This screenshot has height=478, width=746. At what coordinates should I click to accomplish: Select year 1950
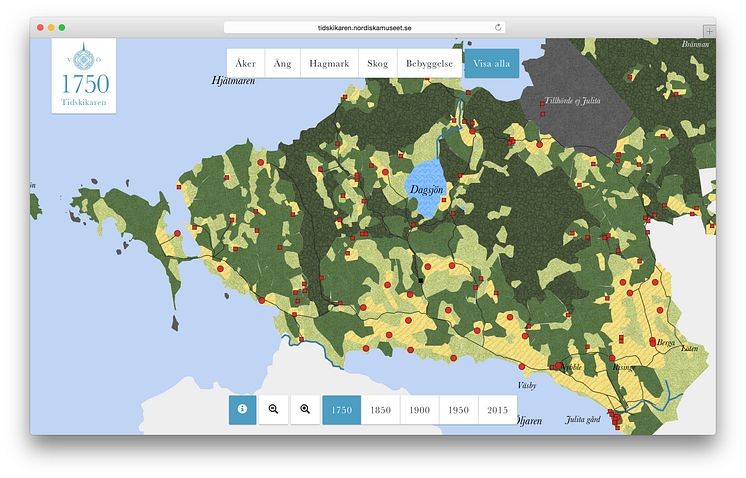click(458, 410)
